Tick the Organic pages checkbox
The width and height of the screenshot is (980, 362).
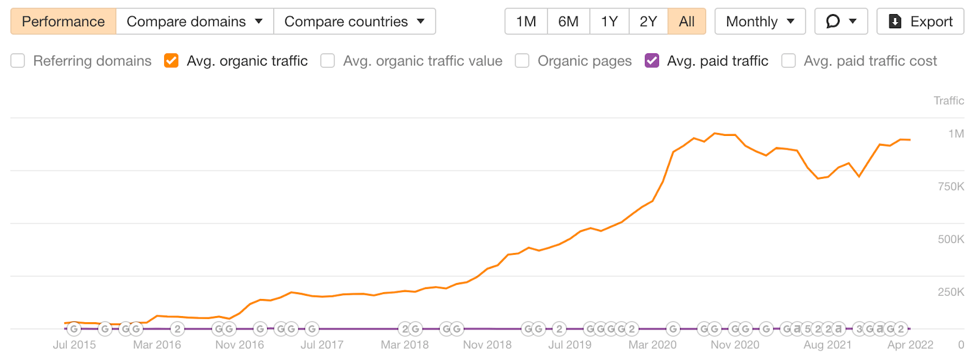tap(522, 61)
